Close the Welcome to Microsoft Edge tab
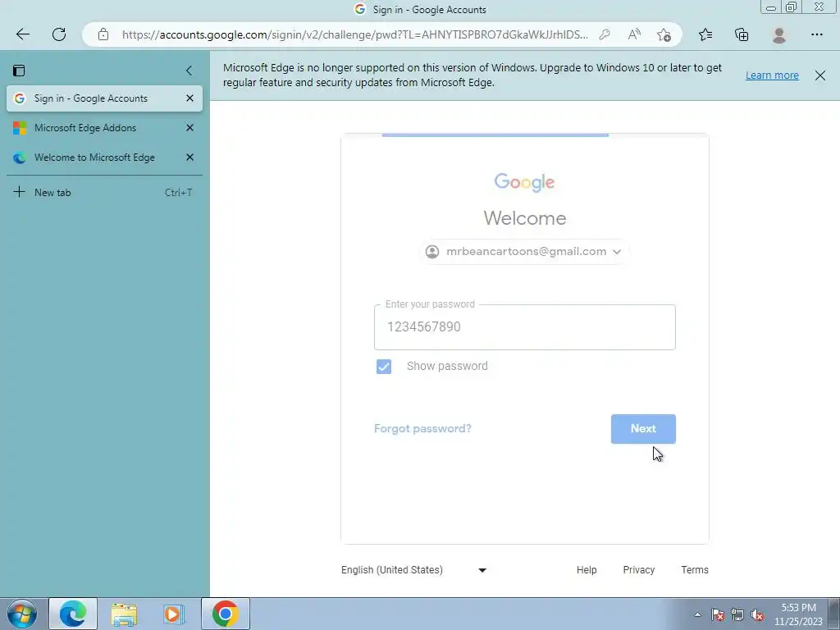 pos(189,157)
